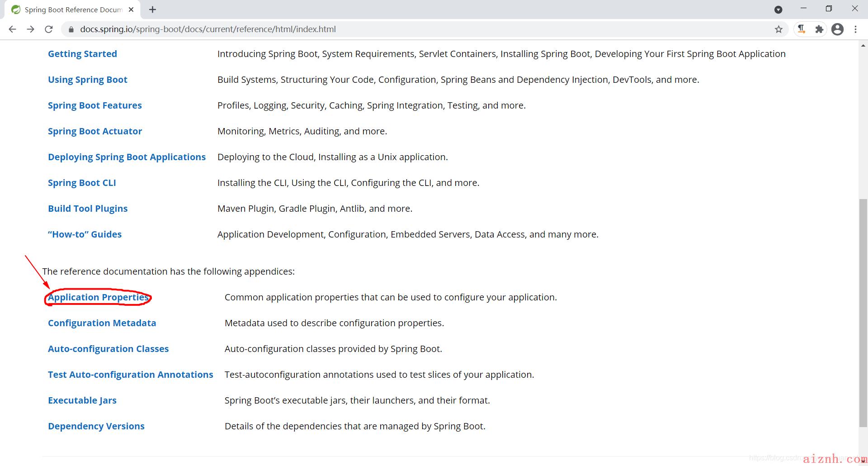Open a new tab with the plus button
The image size is (868, 466).
153,10
